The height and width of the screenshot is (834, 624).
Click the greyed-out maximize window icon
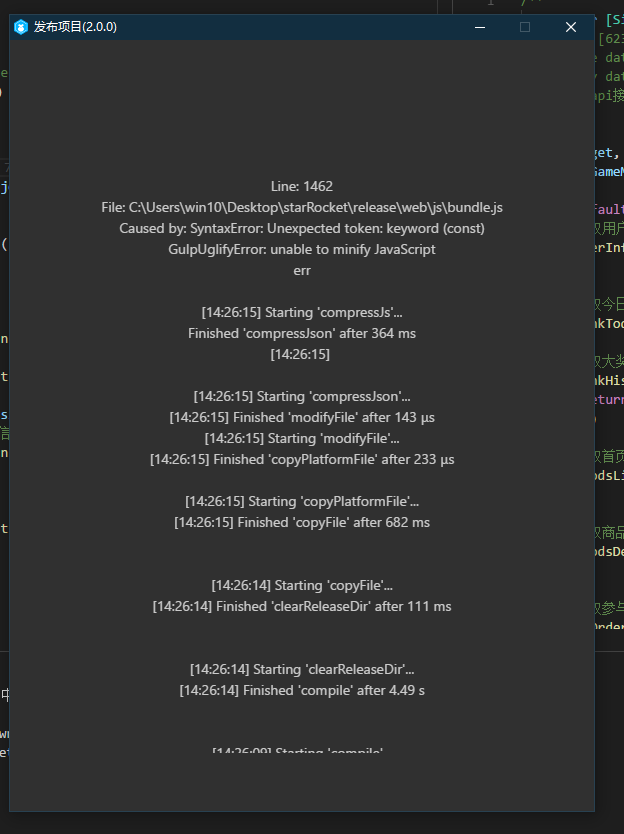525,27
